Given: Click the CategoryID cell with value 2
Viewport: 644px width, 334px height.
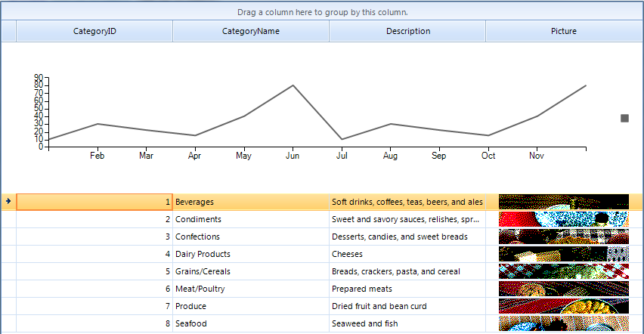Looking at the screenshot, I should pyautogui.click(x=94, y=219).
